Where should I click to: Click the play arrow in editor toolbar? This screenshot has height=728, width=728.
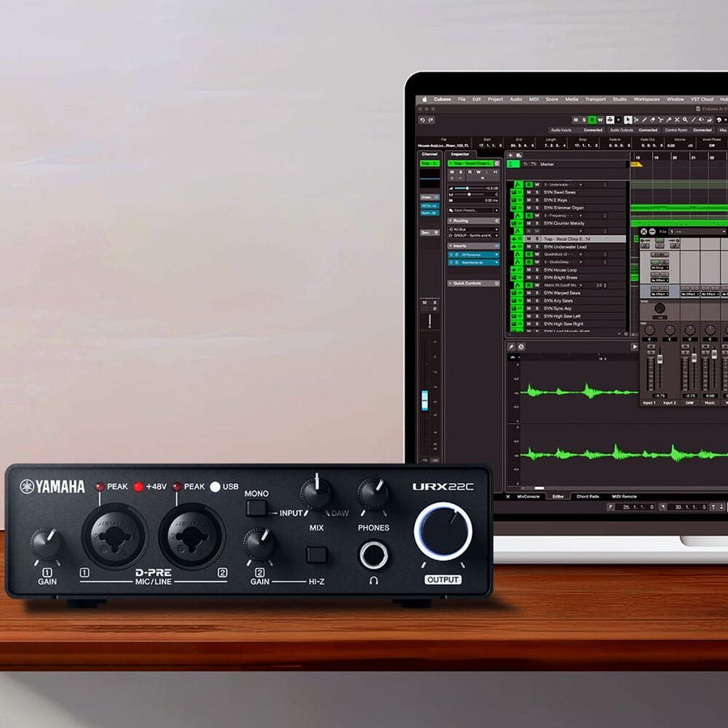(634, 347)
